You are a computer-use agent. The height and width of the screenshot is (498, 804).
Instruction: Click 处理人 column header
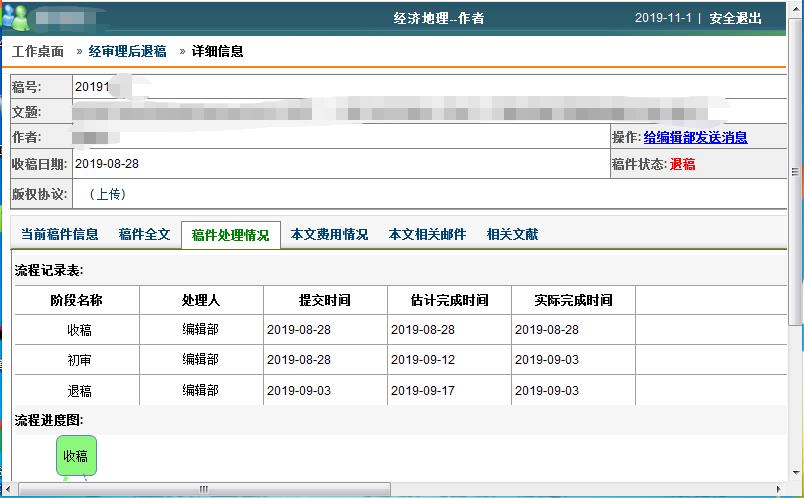click(x=201, y=300)
